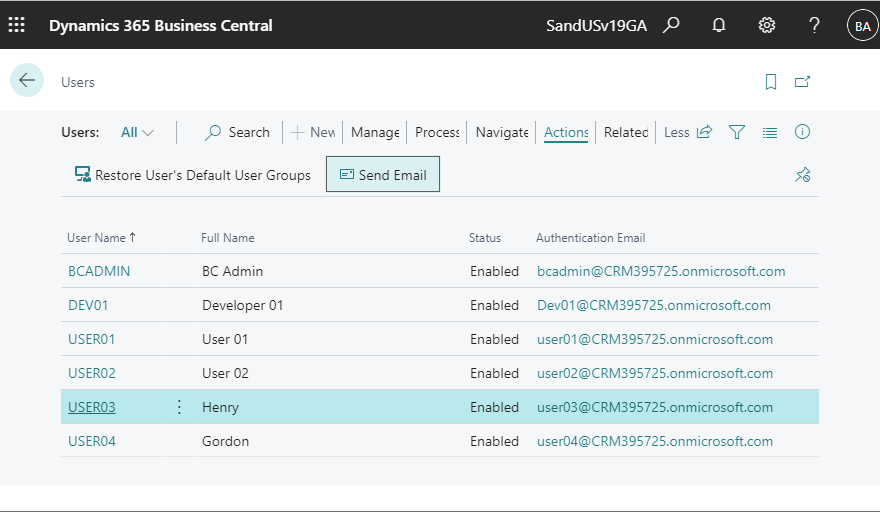The width and height of the screenshot is (880, 512).
Task: Open the BA account avatar
Action: [x=863, y=26]
